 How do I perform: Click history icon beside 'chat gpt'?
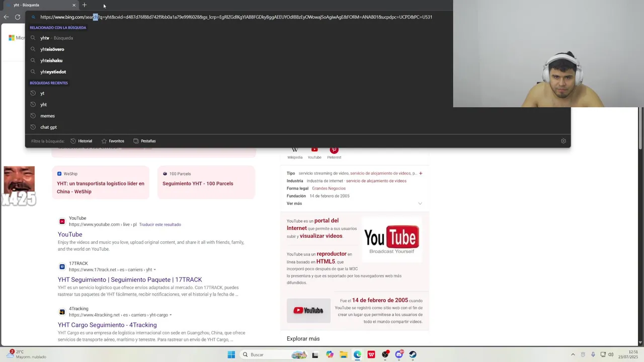(33, 127)
